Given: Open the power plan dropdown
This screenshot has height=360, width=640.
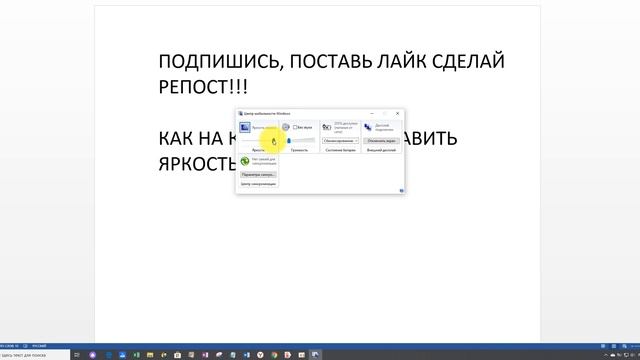Looking at the screenshot, I should click(x=340, y=141).
